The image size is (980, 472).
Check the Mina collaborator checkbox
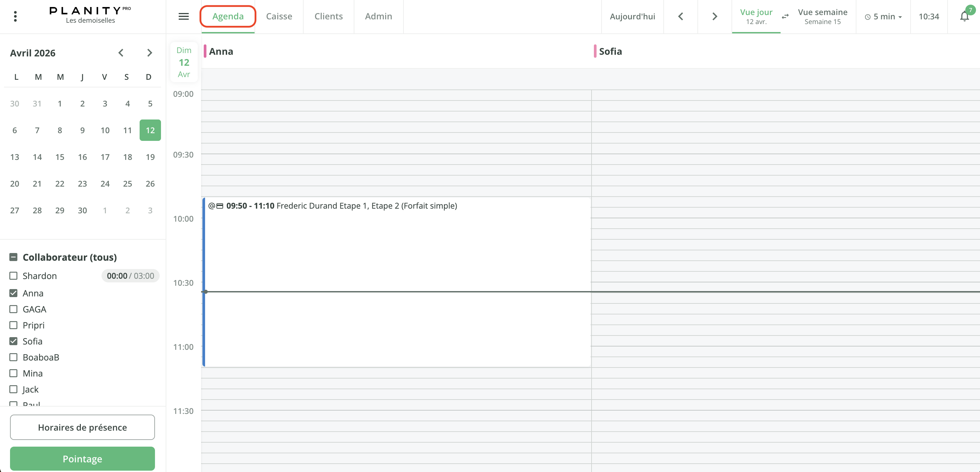[13, 373]
